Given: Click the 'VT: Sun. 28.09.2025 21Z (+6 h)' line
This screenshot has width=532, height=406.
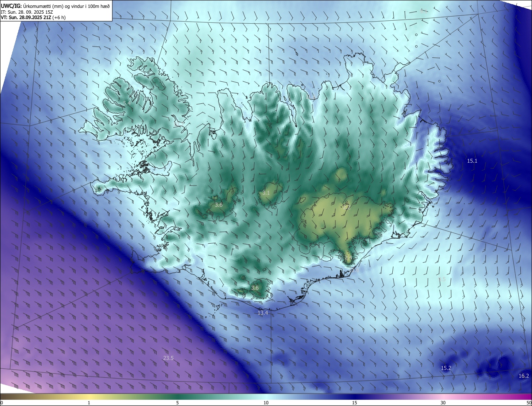Looking at the screenshot, I should [33, 17].
